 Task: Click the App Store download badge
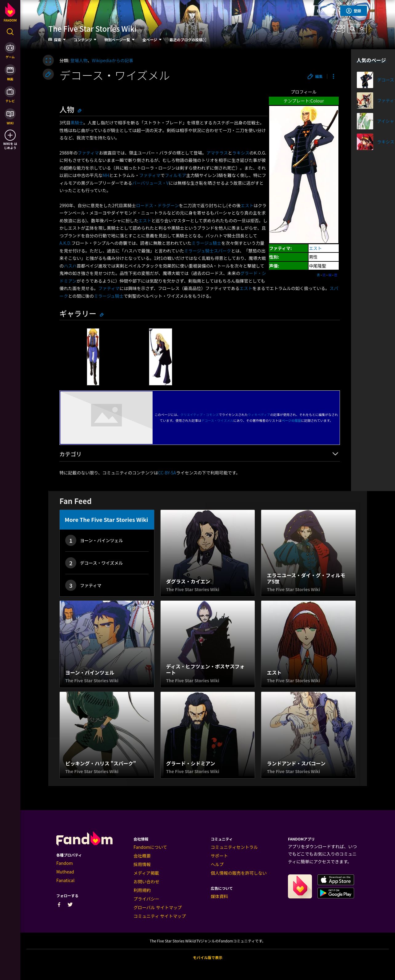point(336,880)
